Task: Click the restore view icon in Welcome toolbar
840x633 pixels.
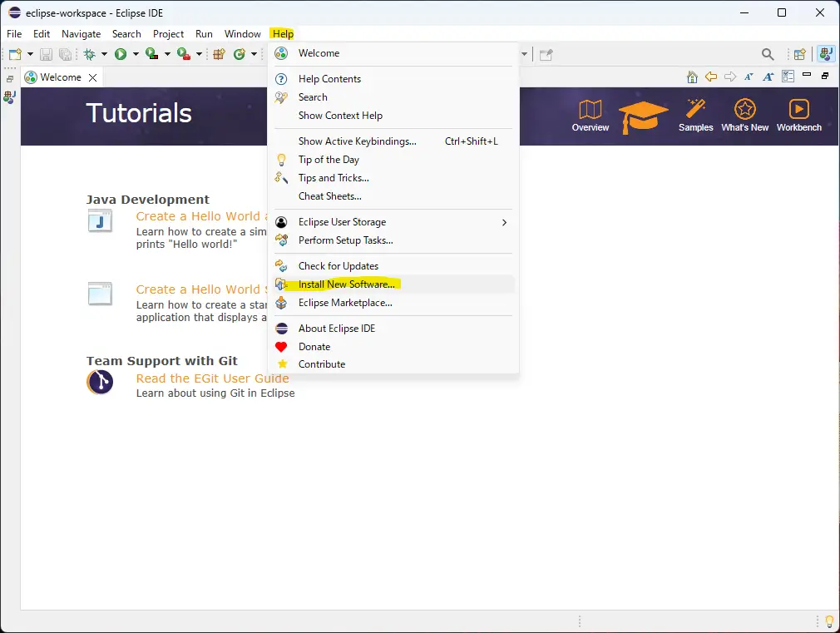Action: tap(825, 77)
